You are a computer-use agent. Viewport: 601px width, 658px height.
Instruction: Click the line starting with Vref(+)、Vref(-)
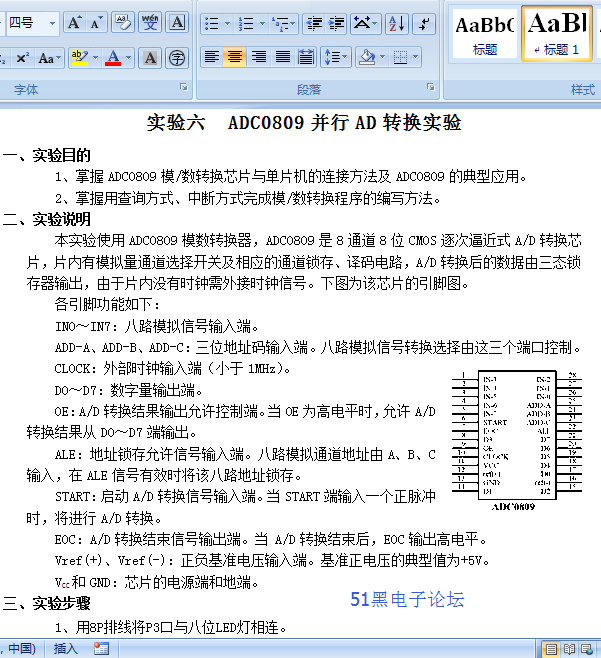tap(272, 561)
